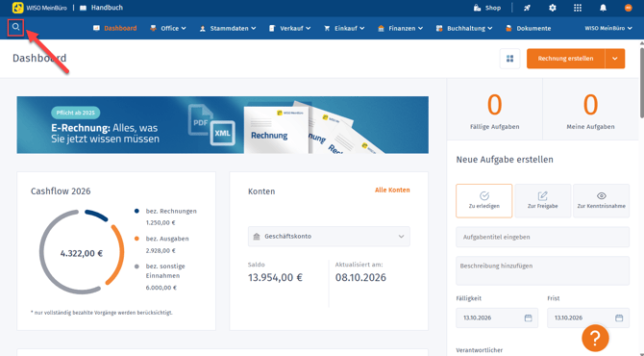Click the Neue Aufgabe erstellen heading
This screenshot has height=356, width=644.
click(505, 160)
